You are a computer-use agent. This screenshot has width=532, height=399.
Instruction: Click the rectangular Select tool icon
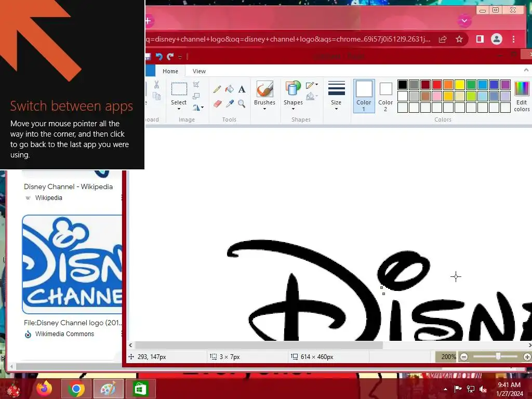pos(179,89)
